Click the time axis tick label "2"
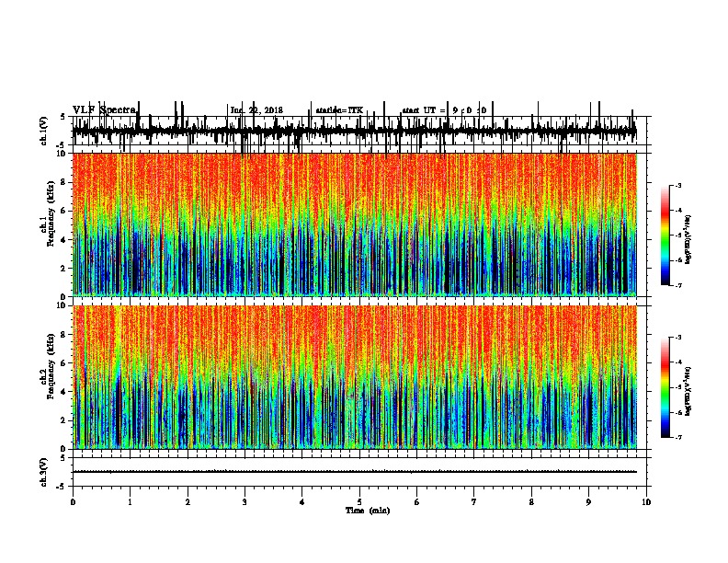The image size is (728, 563). pos(188,502)
